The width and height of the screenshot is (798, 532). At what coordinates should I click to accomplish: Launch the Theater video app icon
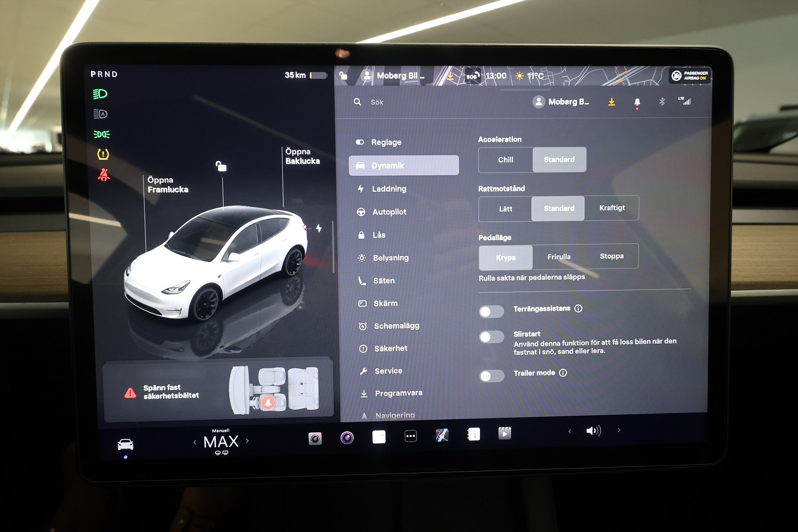505,434
